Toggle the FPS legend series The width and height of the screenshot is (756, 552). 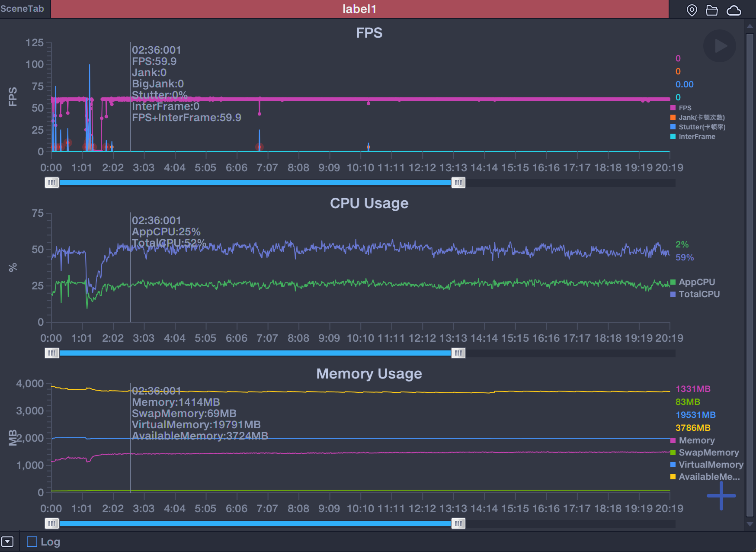(685, 108)
